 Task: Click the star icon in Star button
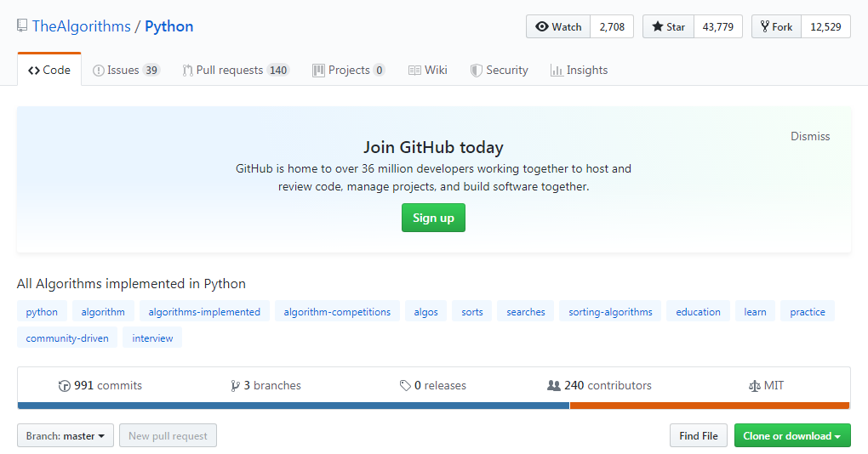(x=657, y=26)
